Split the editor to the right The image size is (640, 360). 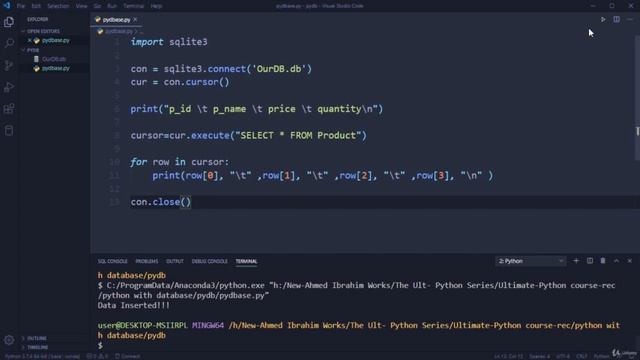(x=616, y=19)
